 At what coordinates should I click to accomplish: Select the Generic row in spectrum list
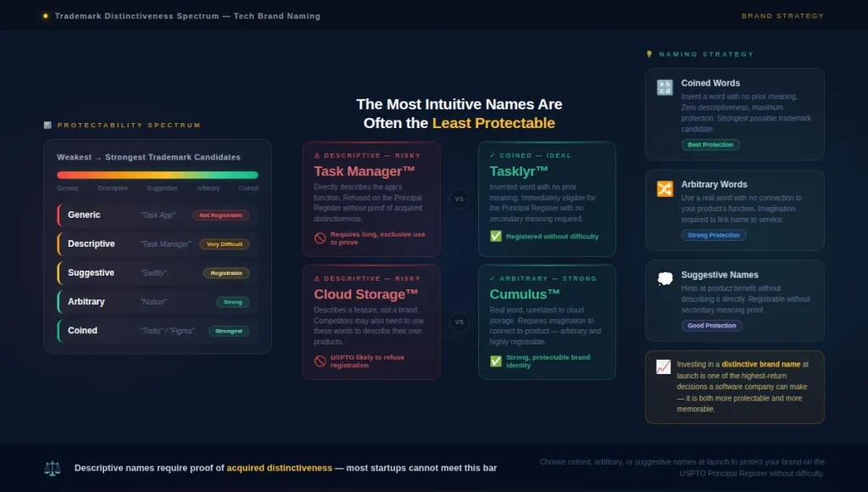(157, 215)
